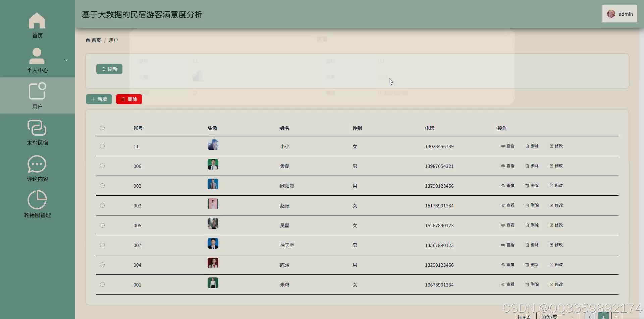The width and height of the screenshot is (644, 319).
Task: Click the avatar thumbnail of 朱琳
Action: click(x=213, y=283)
